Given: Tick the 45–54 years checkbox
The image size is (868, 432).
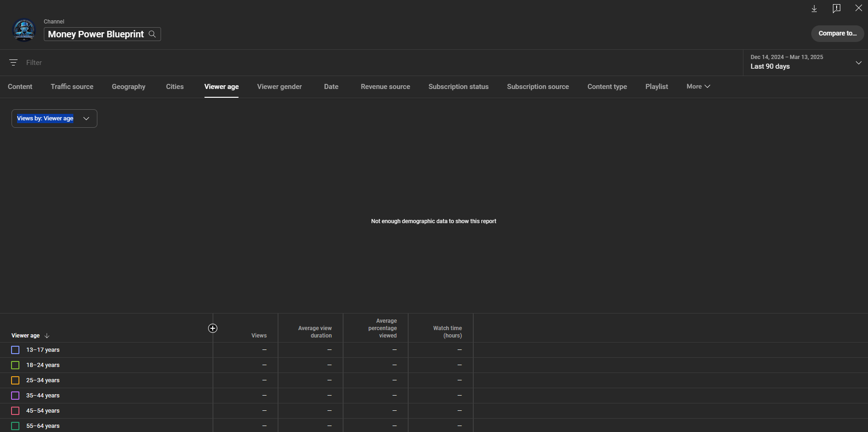Looking at the screenshot, I should 15,411.
